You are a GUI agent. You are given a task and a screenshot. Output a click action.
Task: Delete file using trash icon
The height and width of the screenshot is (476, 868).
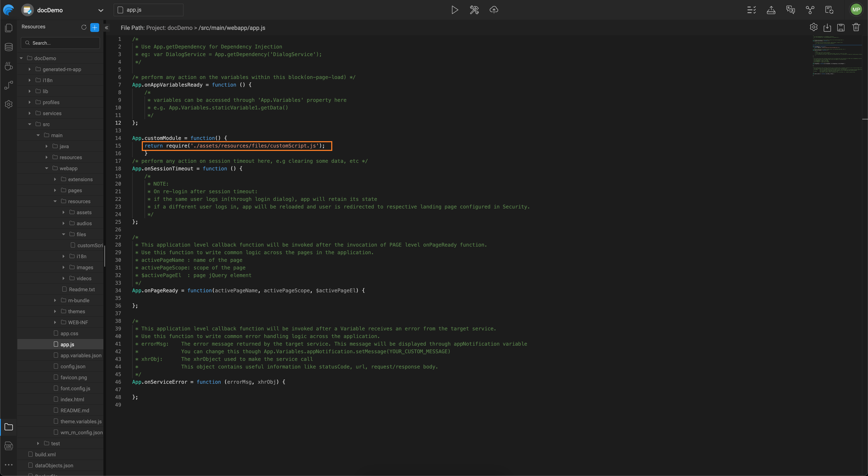click(856, 28)
